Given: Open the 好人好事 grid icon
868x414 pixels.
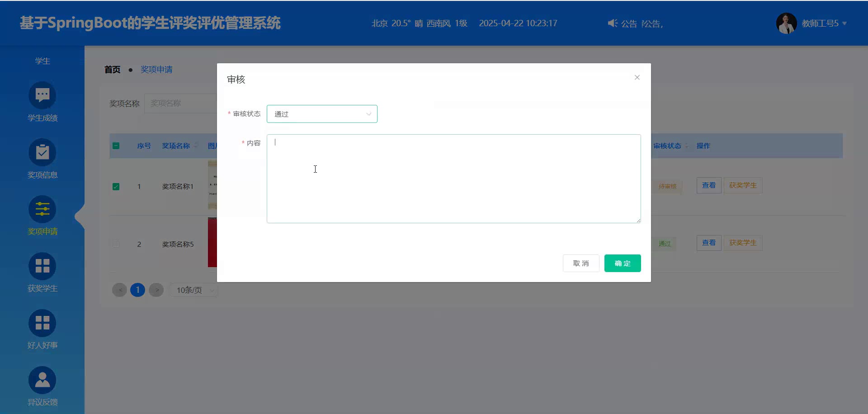Looking at the screenshot, I should [x=42, y=323].
